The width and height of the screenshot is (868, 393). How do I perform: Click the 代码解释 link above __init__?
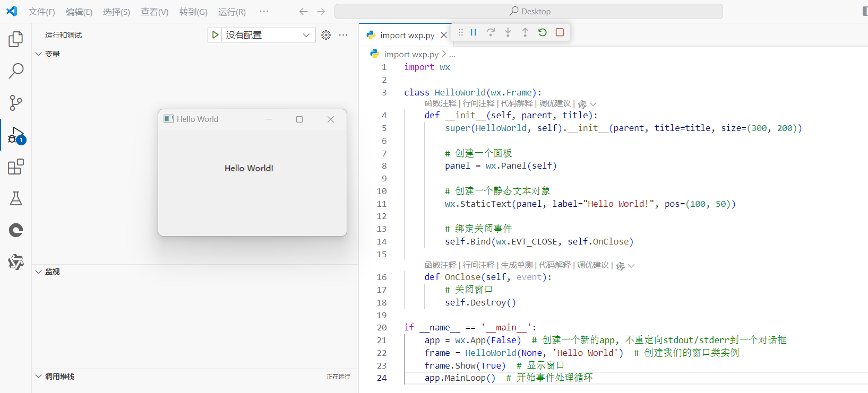click(x=517, y=103)
